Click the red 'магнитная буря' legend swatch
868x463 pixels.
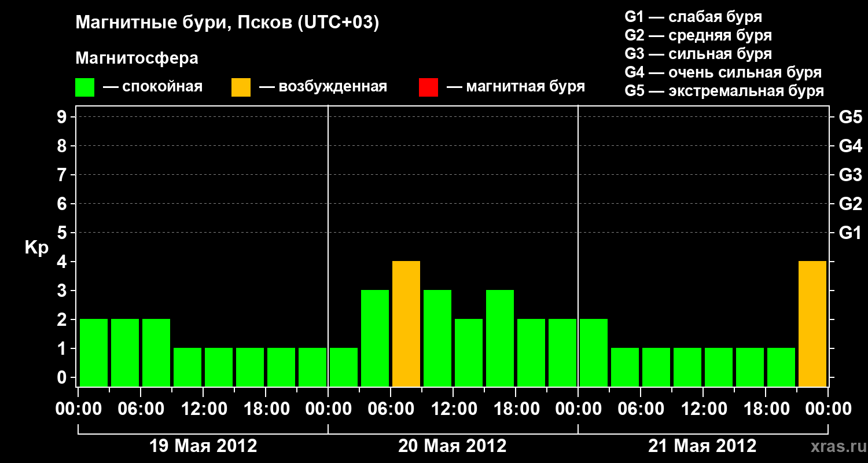pyautogui.click(x=428, y=87)
